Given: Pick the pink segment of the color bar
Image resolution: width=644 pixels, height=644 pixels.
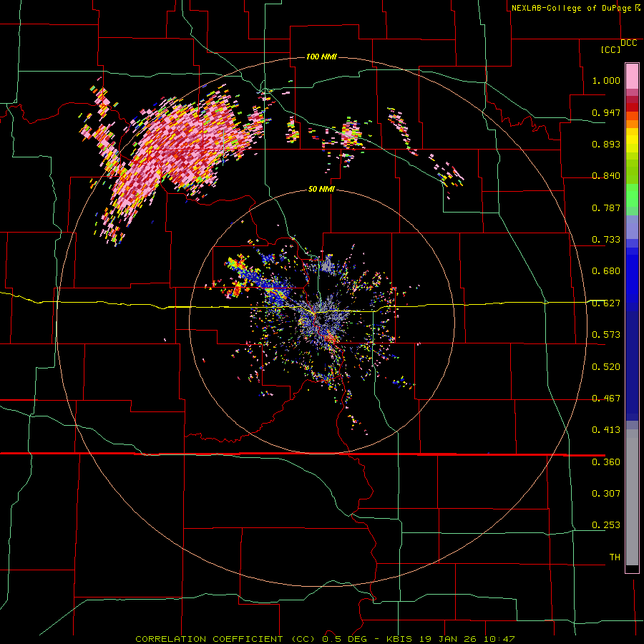Looking at the screenshot, I should 632,77.
